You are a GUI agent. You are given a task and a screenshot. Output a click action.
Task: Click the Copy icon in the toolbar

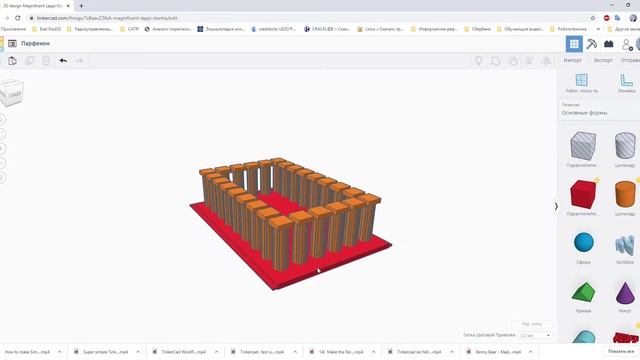pos(12,61)
